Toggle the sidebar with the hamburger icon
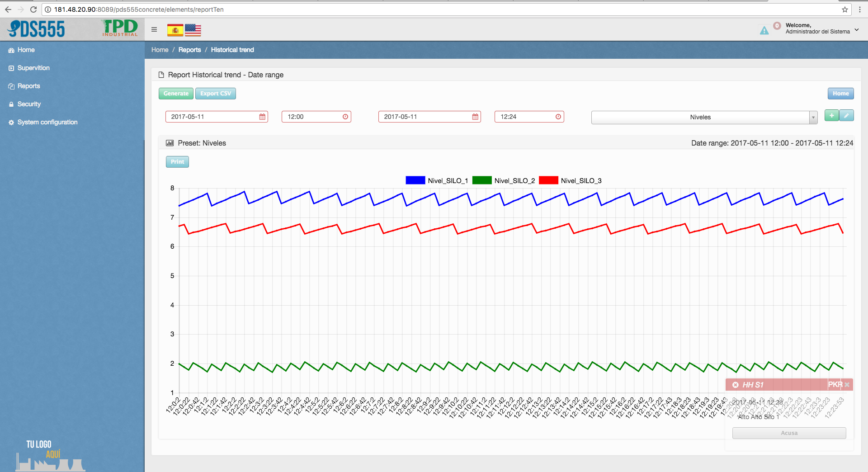This screenshot has height=472, width=868. click(x=154, y=29)
